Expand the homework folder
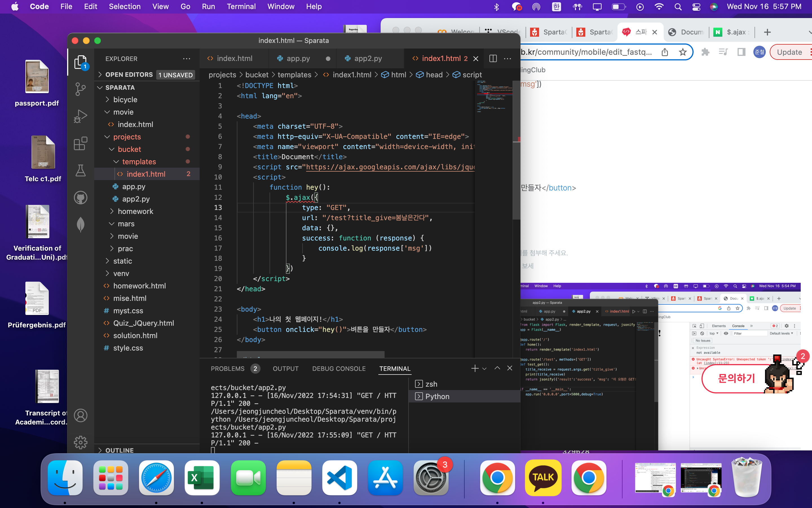Viewport: 812px width, 508px height. (x=147, y=211)
